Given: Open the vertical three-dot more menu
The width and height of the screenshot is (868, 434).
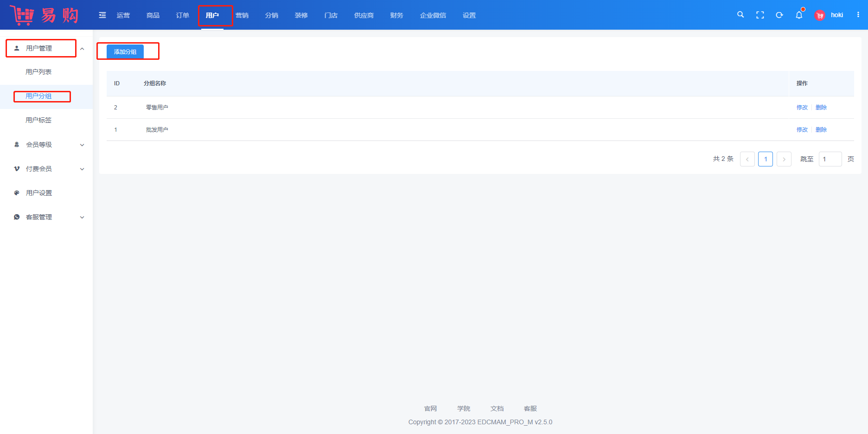Looking at the screenshot, I should pos(858,15).
